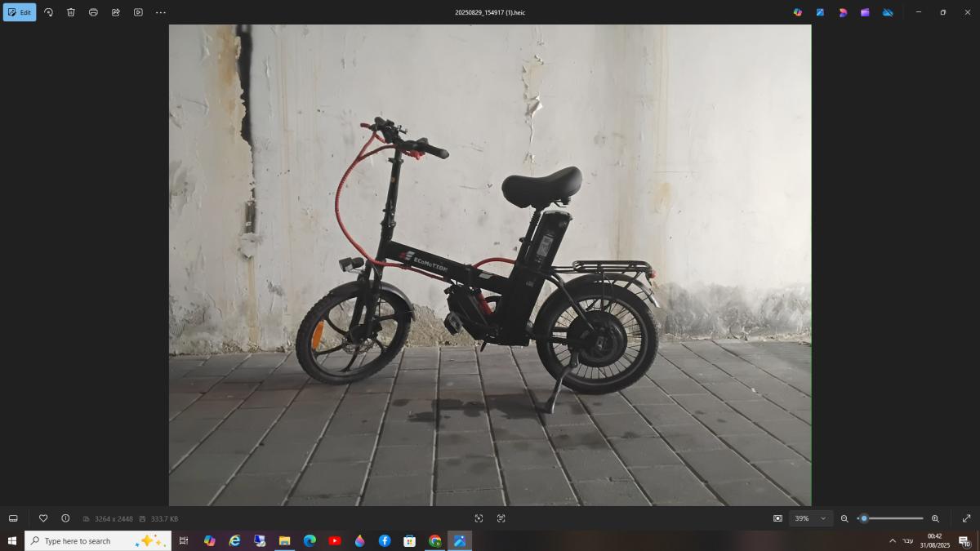Screen dimensions: 980x551
Task: Delete the photo using trash icon
Action: tap(71, 12)
